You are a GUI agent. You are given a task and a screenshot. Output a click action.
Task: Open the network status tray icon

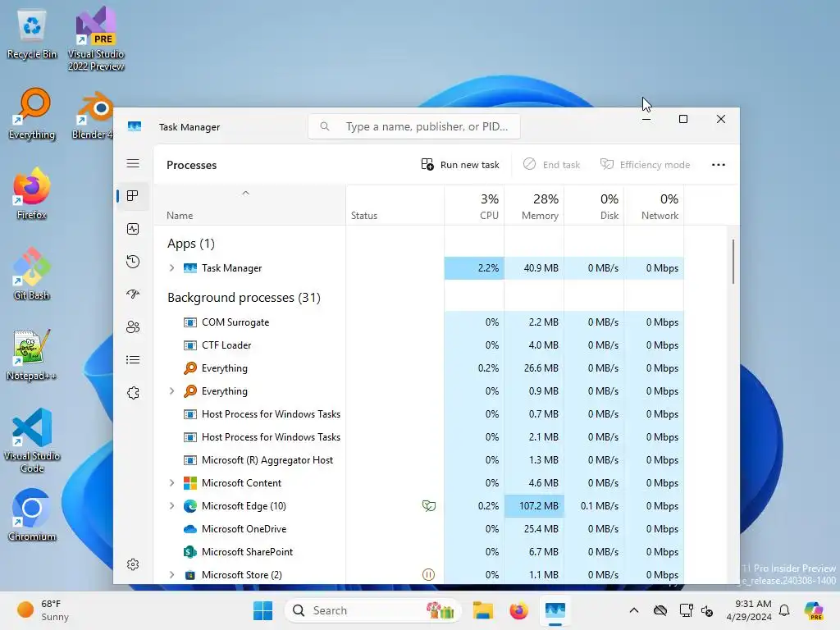tap(686, 610)
